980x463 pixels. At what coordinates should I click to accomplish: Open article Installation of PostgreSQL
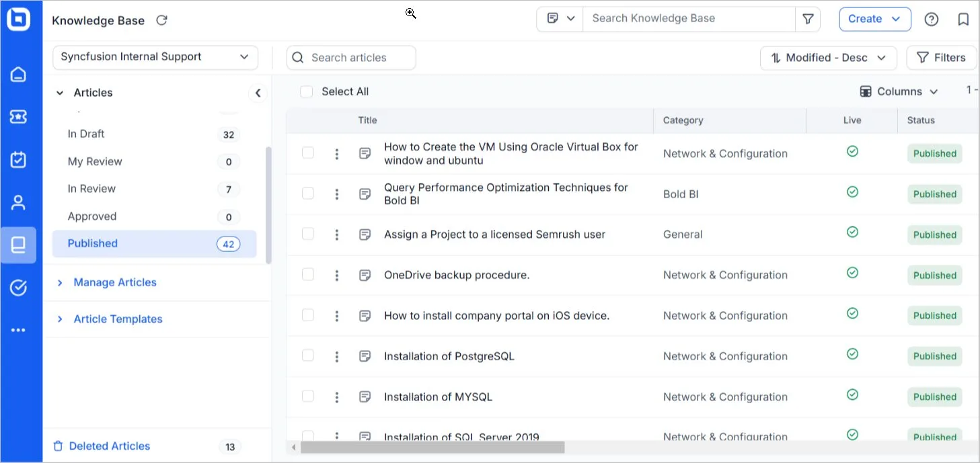point(449,356)
